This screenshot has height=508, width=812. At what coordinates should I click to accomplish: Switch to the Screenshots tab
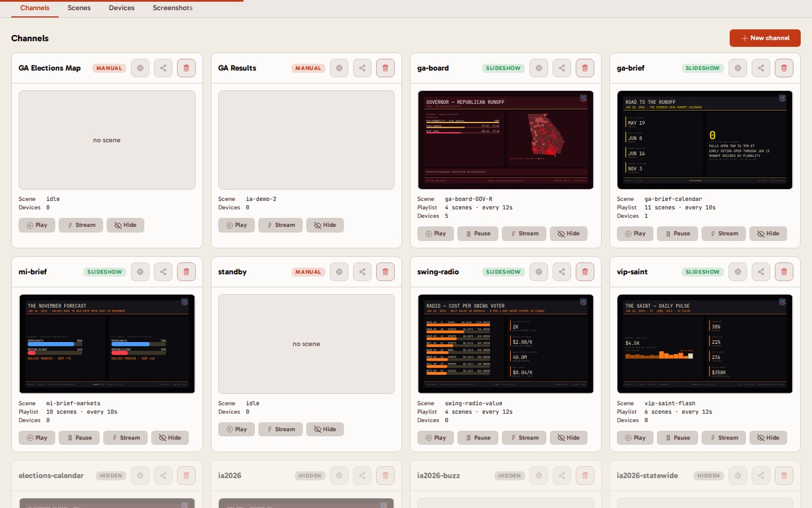click(173, 8)
